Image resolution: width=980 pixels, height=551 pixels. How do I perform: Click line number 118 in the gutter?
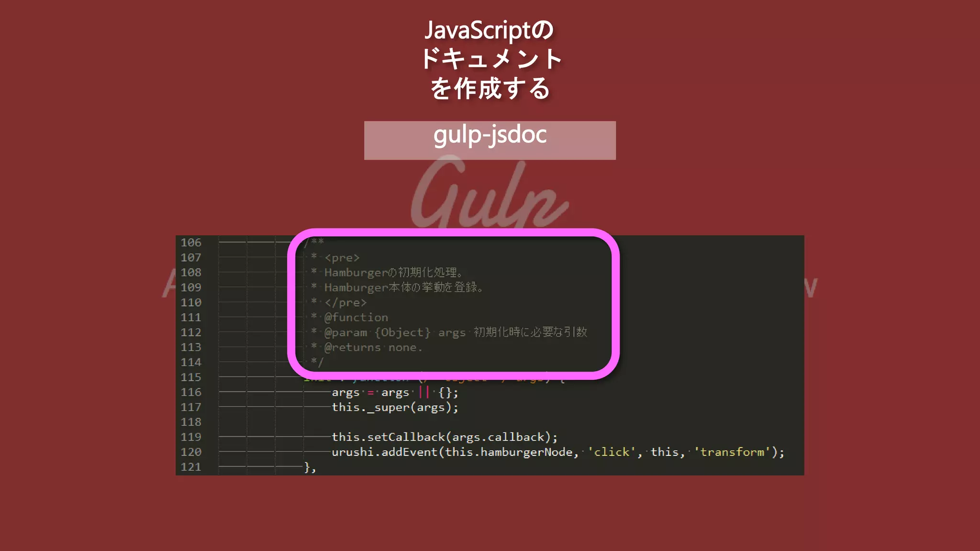(191, 422)
